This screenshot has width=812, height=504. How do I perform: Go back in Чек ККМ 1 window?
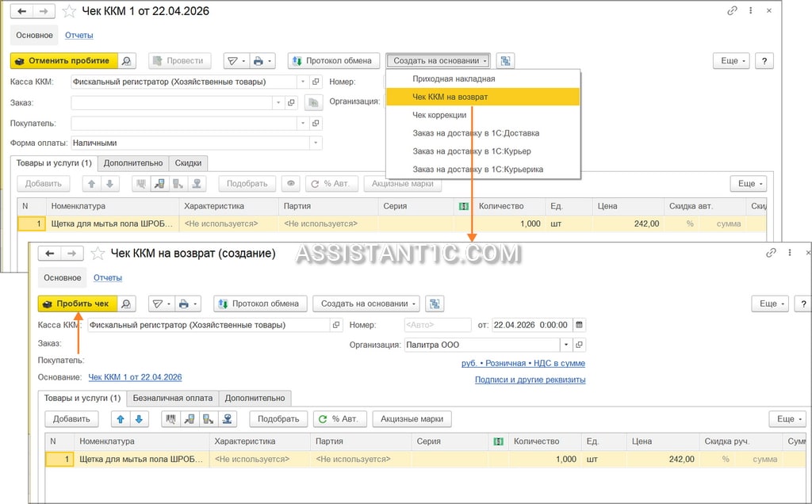[x=21, y=11]
